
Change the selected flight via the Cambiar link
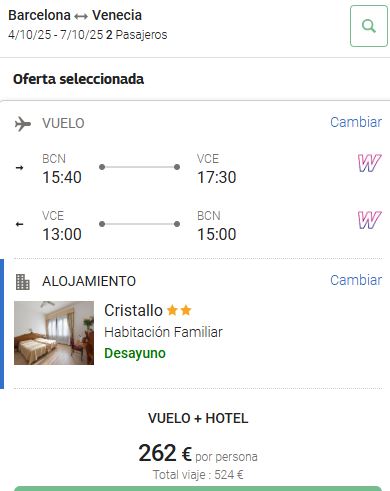tap(356, 122)
